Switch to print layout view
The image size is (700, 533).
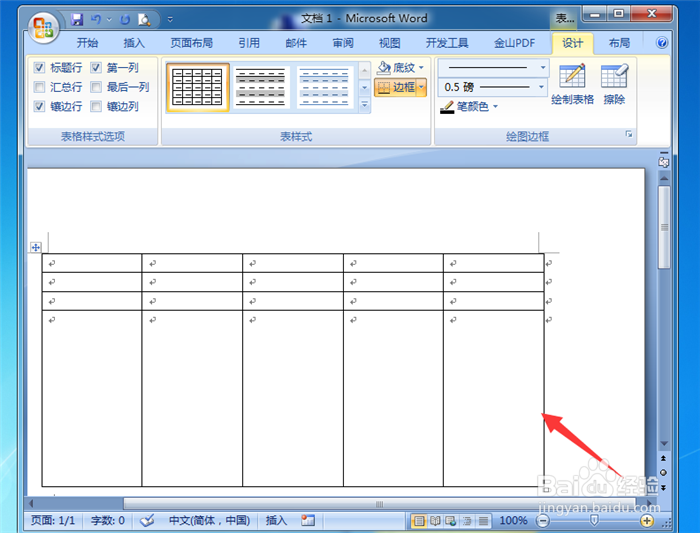(x=419, y=521)
